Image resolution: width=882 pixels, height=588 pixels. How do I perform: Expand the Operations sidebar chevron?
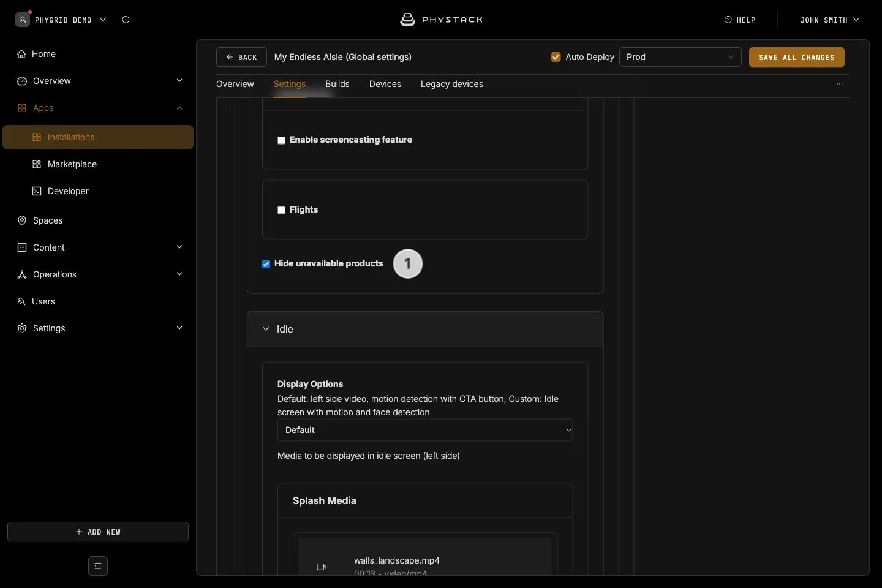pyautogui.click(x=179, y=274)
